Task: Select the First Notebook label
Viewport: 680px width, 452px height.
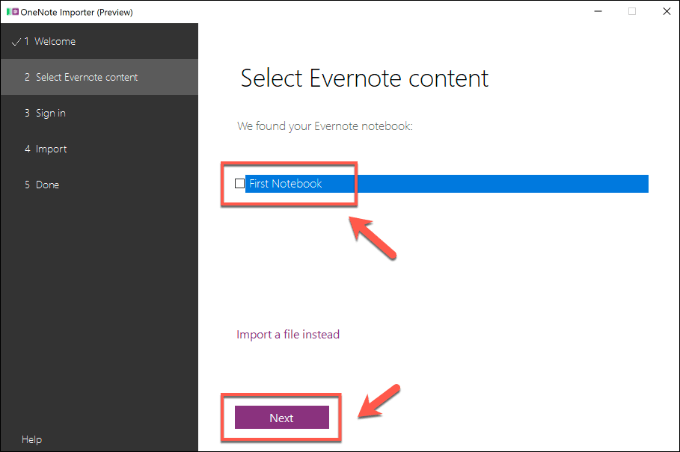Action: [285, 184]
